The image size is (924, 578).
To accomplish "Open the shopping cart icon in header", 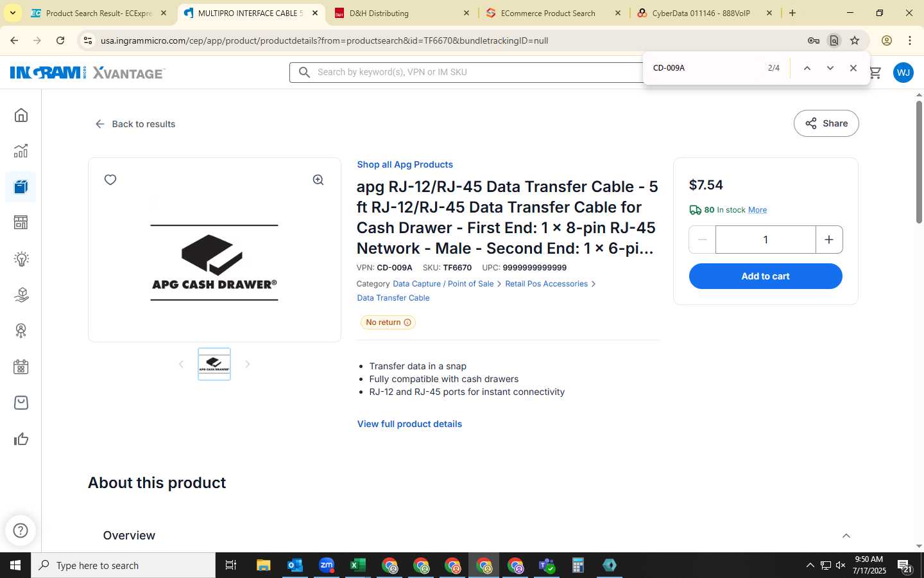I will [x=875, y=73].
